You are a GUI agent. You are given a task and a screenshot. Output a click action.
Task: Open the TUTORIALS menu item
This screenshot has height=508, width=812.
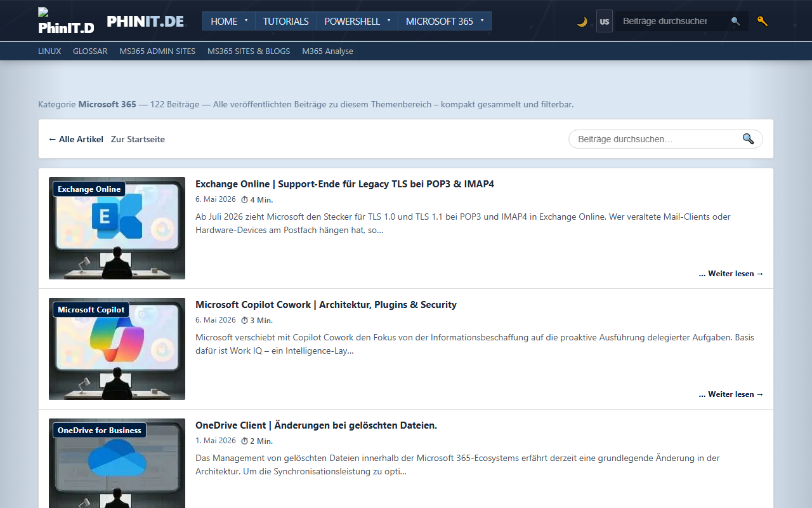(285, 21)
